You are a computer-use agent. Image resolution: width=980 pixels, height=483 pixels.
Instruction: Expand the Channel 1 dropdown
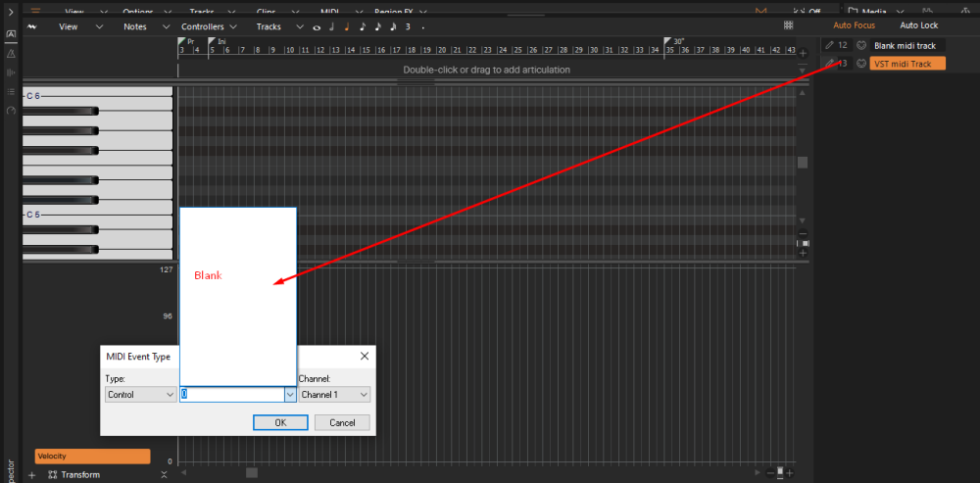tap(334, 395)
